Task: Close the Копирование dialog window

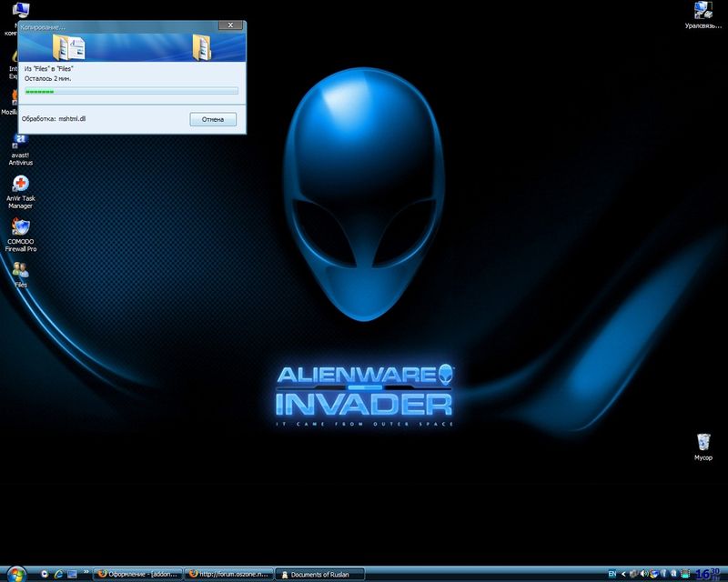Action: coord(230,25)
